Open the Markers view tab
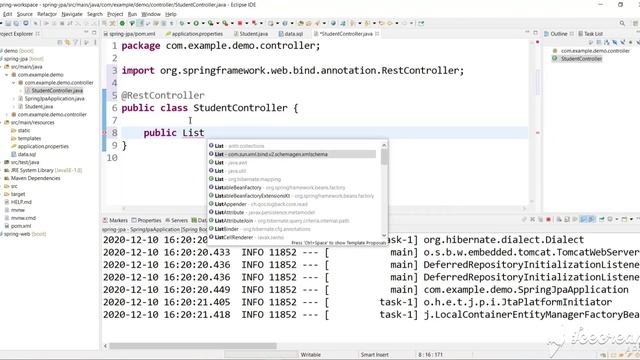 (x=115, y=220)
